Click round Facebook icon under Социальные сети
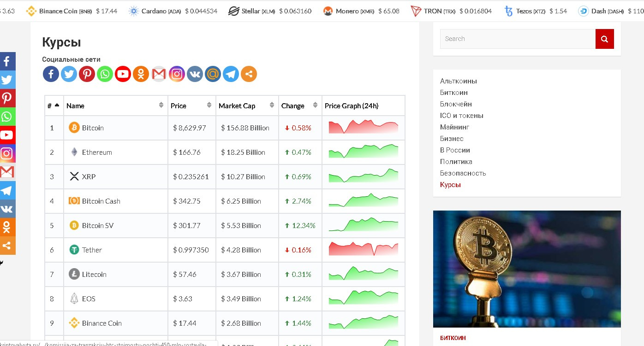Viewport: 644px width, 346px height. (51, 74)
